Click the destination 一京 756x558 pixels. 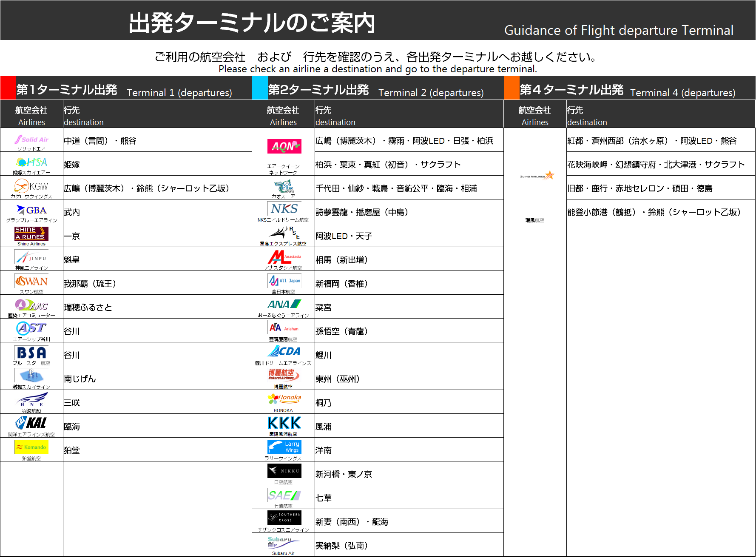tap(72, 236)
